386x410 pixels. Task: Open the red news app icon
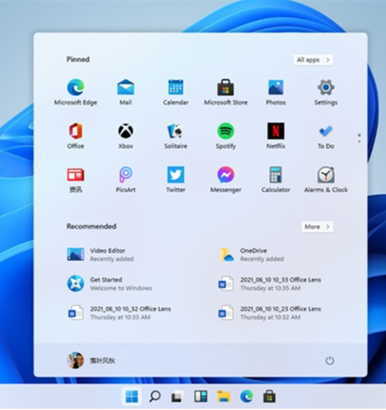pos(76,180)
